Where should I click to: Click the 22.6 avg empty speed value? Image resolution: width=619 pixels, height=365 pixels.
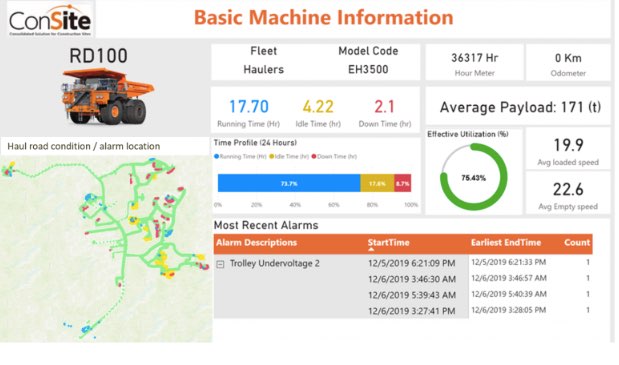(x=568, y=189)
